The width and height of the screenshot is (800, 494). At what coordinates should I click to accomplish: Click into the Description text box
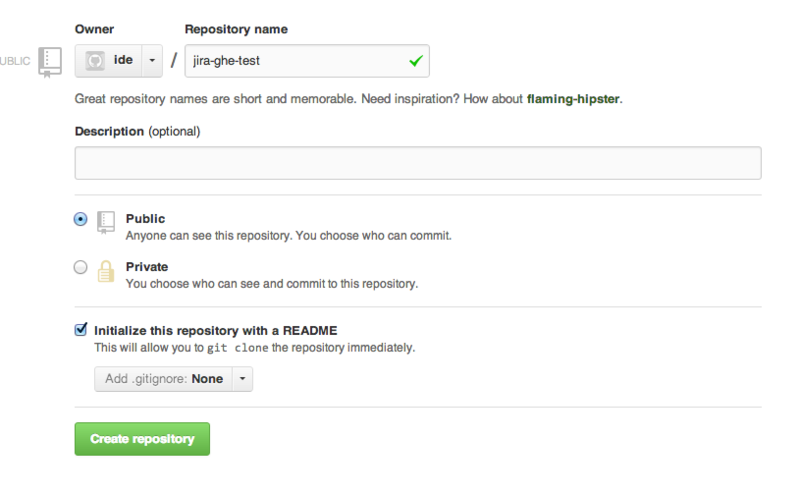[418, 163]
